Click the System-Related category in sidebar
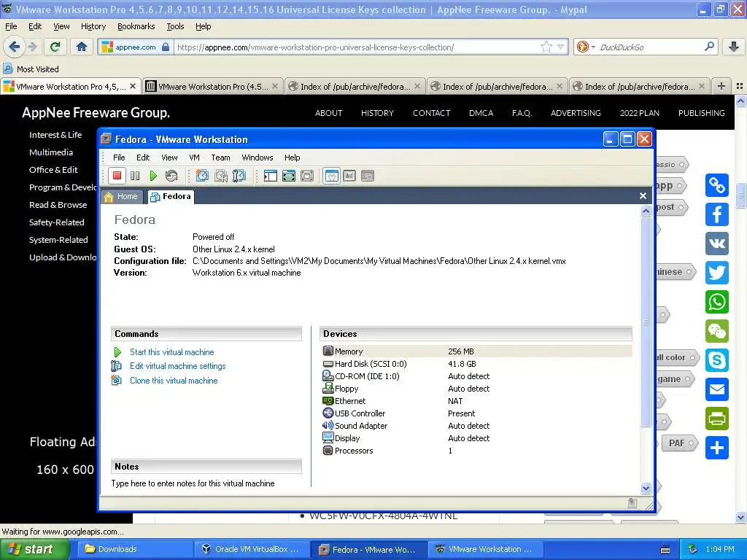The image size is (747, 560). point(58,239)
